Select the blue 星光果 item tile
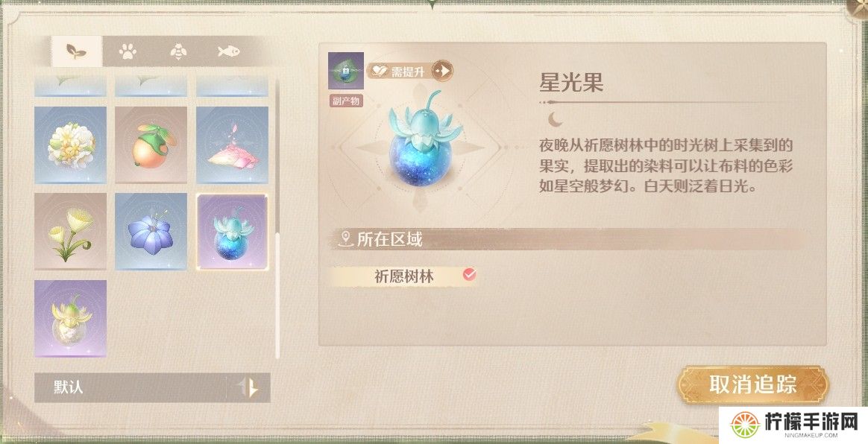Screen dimensions: 868x444 [233, 231]
